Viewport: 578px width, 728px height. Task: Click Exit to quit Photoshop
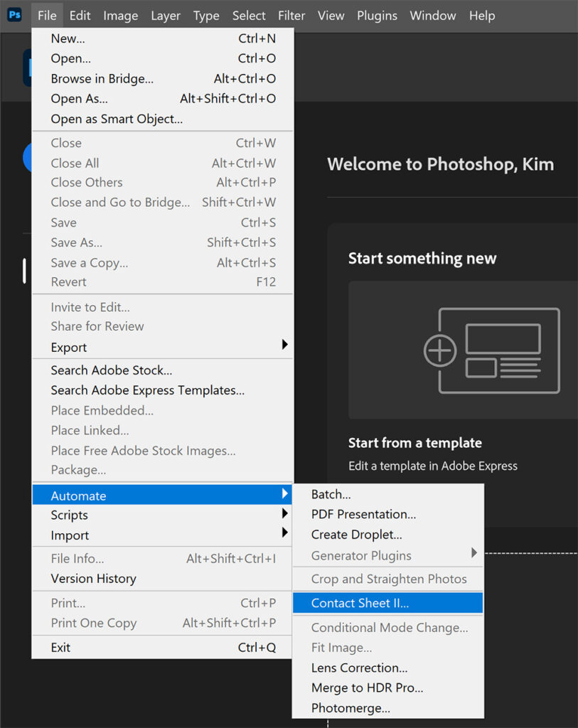(60, 648)
